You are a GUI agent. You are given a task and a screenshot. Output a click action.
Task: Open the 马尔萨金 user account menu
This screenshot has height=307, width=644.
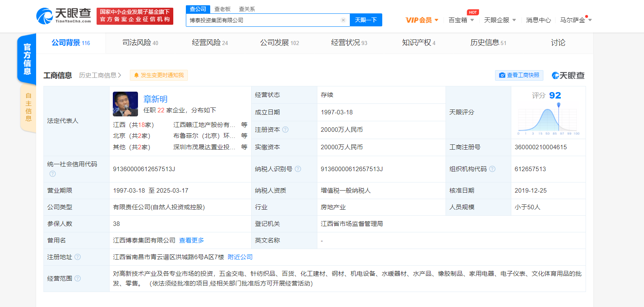[576, 20]
